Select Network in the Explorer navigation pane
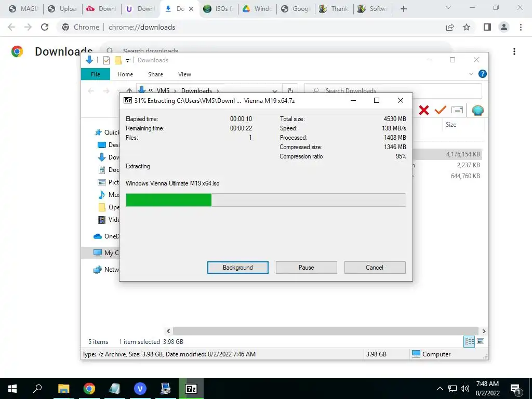 click(x=107, y=270)
